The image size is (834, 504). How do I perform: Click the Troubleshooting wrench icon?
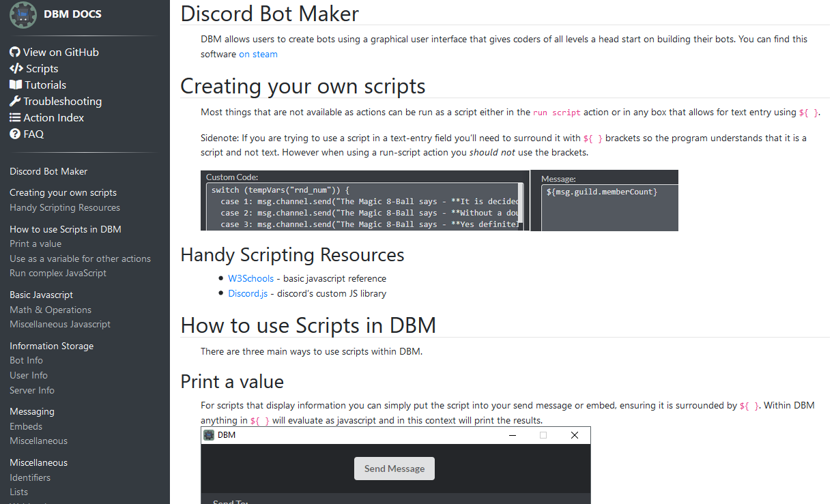coord(15,101)
